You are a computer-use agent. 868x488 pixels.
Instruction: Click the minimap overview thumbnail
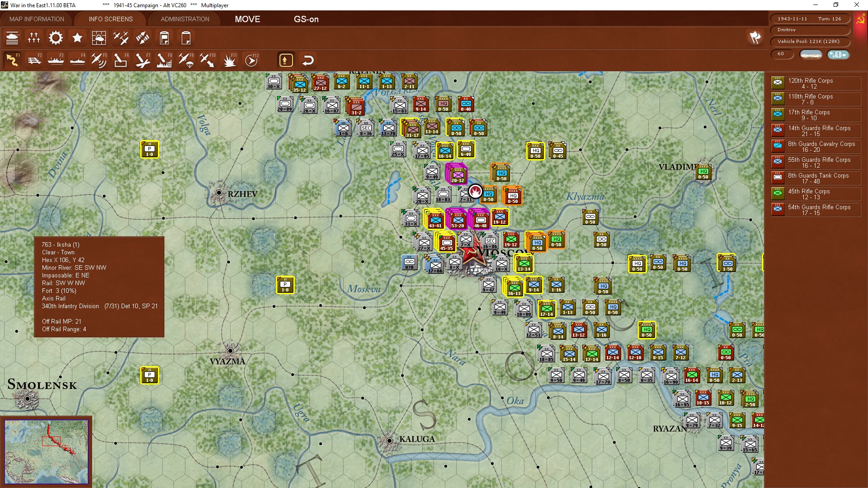[47, 452]
